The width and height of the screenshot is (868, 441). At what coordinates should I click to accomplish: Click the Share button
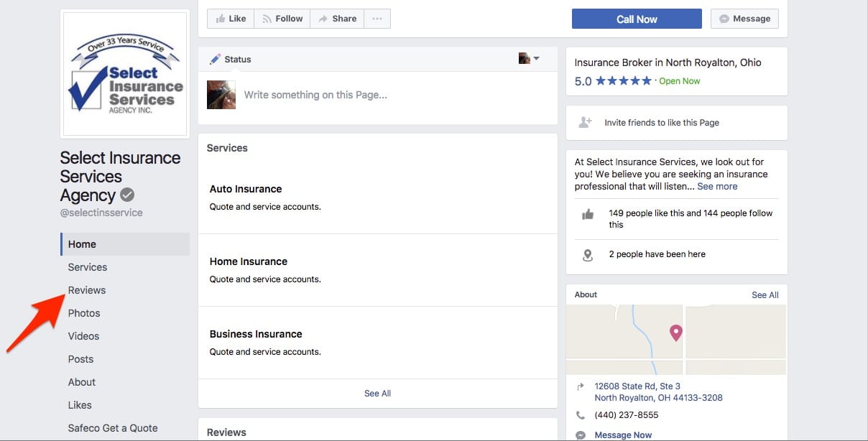337,19
